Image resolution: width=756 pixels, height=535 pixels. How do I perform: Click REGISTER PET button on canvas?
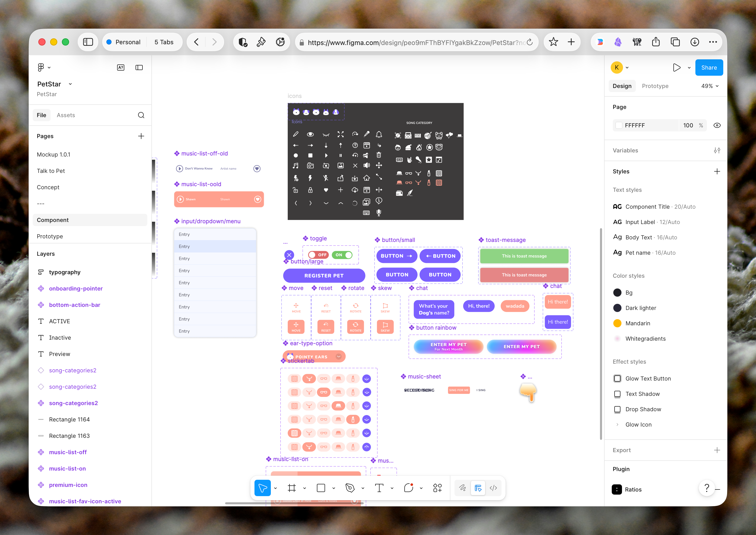tap(324, 275)
